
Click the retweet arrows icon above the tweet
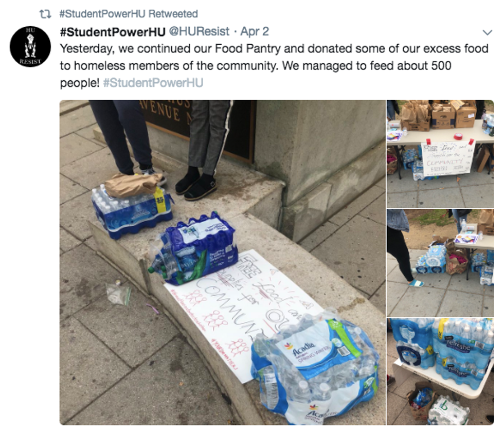click(45, 14)
